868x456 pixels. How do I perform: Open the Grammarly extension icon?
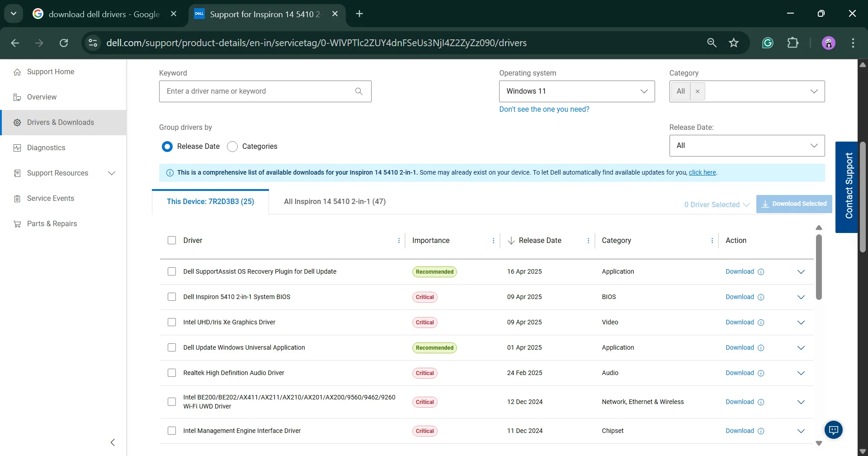click(x=768, y=43)
